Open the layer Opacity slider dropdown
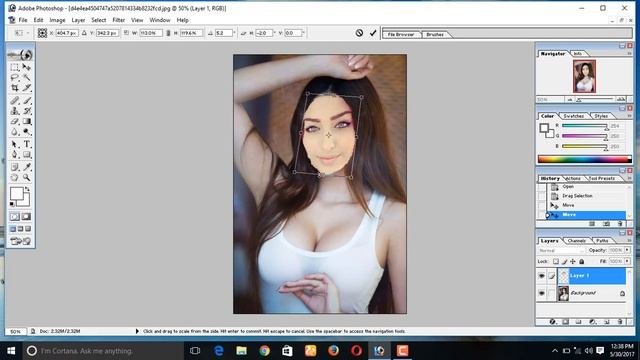The height and width of the screenshot is (360, 640). point(627,250)
